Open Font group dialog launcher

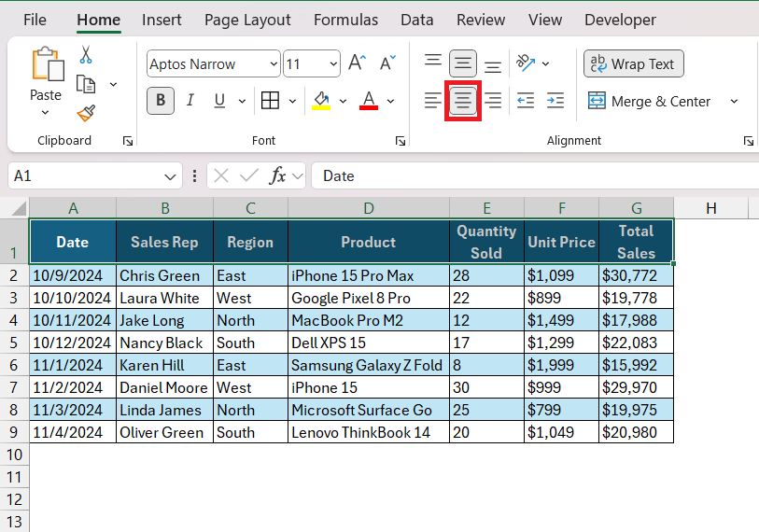[401, 141]
